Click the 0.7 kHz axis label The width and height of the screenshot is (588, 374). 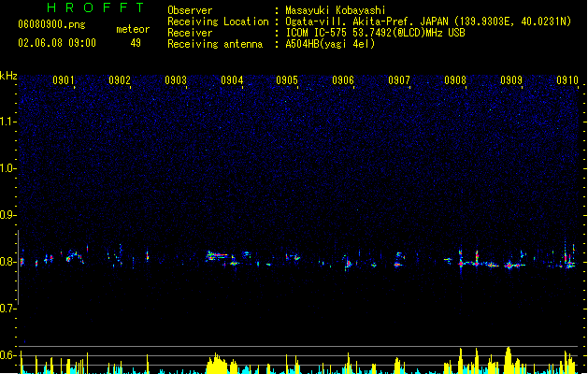click(x=7, y=309)
